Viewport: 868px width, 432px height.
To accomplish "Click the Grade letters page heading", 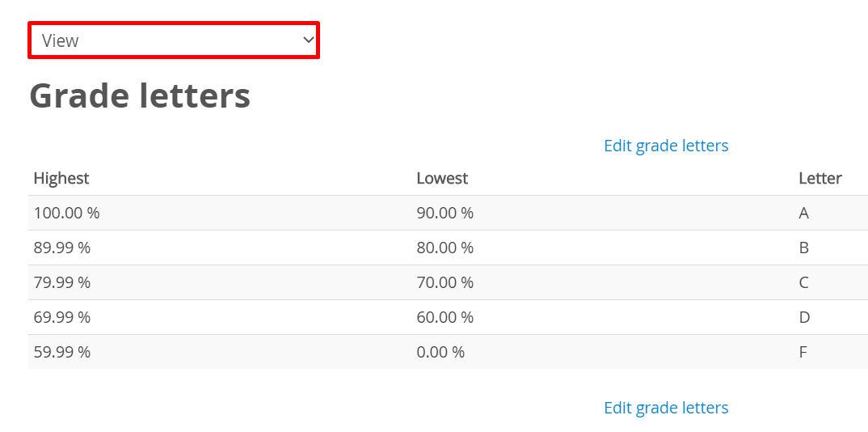I will [x=140, y=95].
